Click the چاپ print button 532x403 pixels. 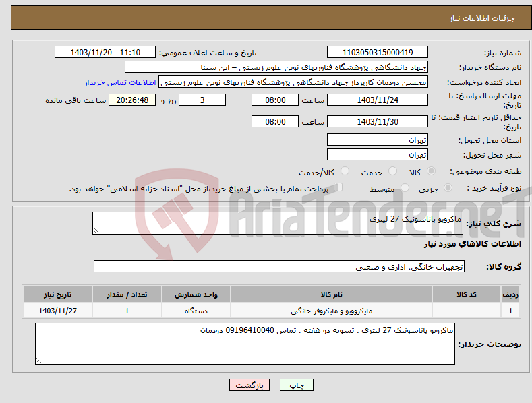pos(297,385)
